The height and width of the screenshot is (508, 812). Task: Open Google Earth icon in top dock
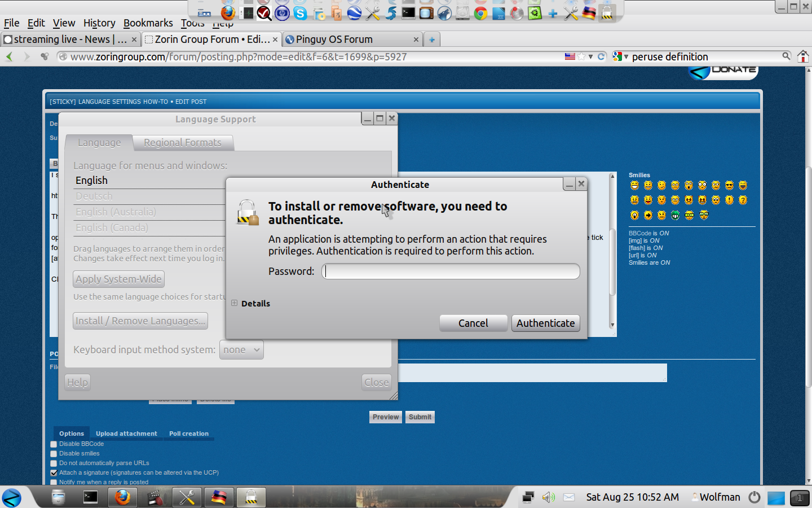(x=354, y=12)
